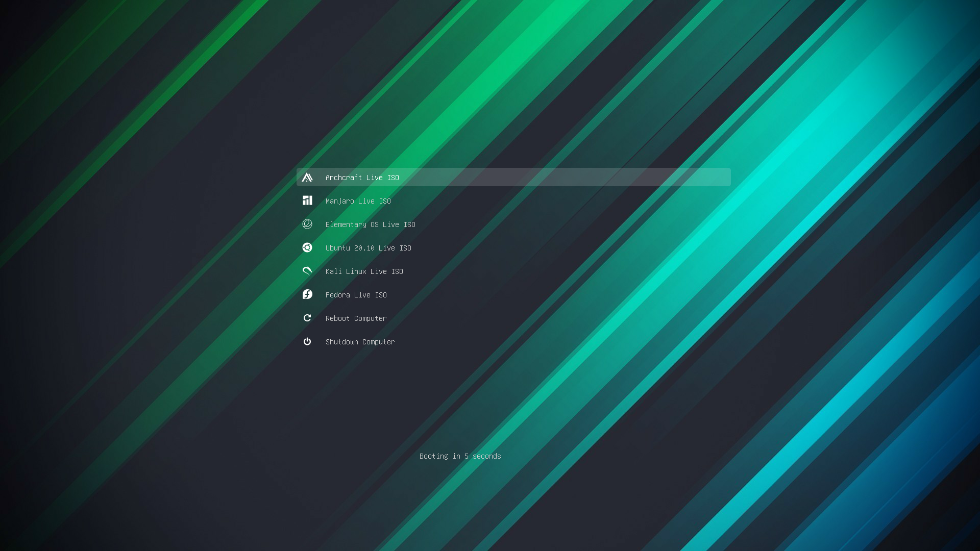Select Reboot Computer option

point(356,318)
